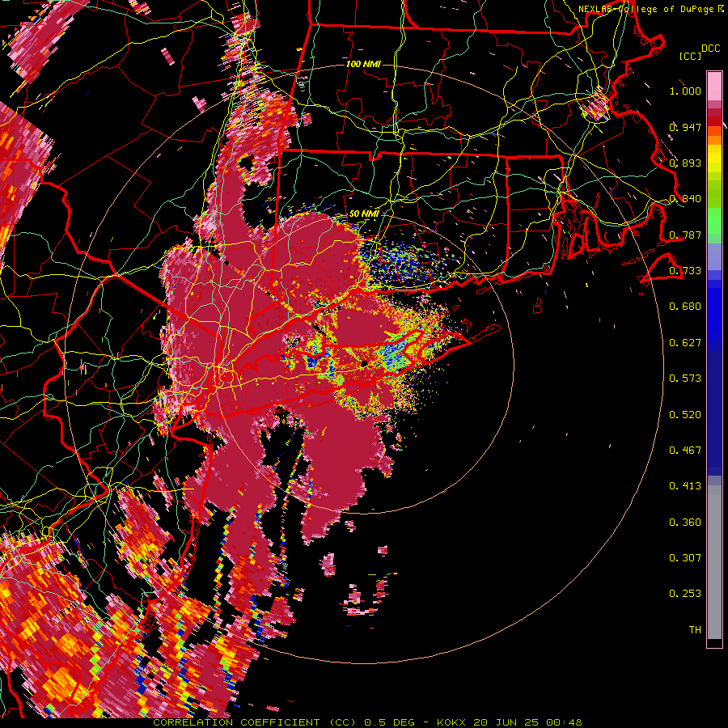Click the [CC] legend heading
The width and height of the screenshot is (728, 728).
click(x=691, y=56)
